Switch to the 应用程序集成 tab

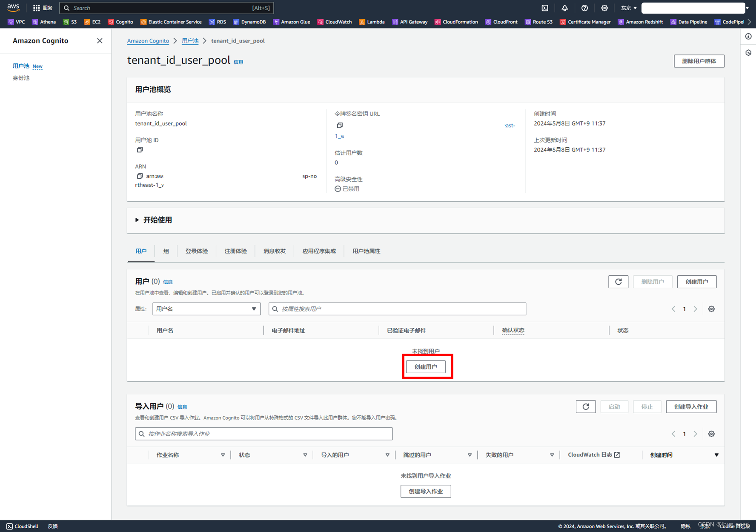(x=319, y=251)
